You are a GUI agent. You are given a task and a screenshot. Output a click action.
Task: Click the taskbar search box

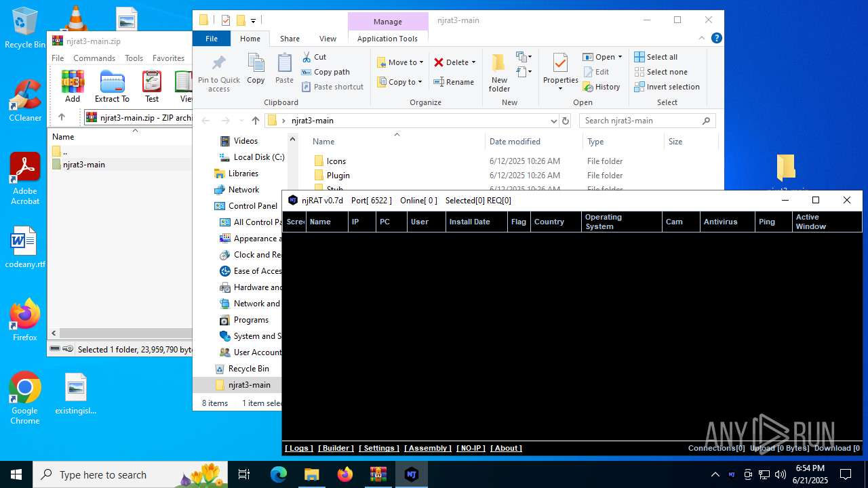pos(130,474)
